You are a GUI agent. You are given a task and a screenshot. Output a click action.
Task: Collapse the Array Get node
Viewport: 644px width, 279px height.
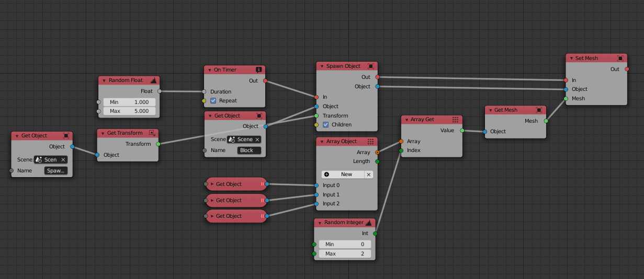coord(406,120)
